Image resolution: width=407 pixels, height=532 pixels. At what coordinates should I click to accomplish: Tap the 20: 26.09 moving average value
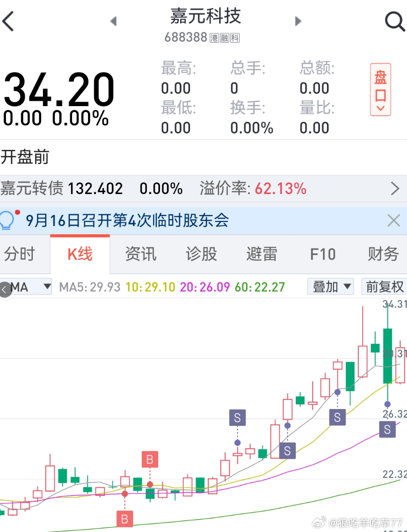(x=205, y=287)
